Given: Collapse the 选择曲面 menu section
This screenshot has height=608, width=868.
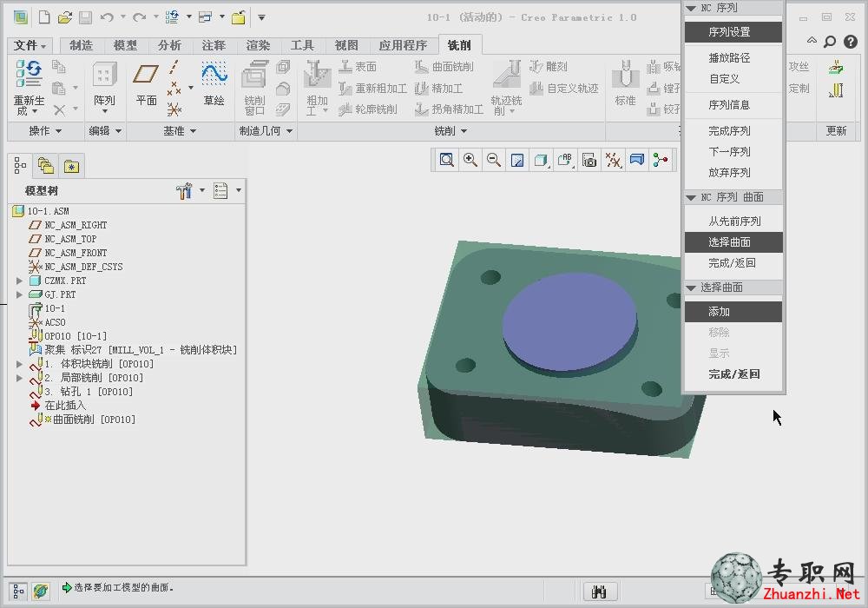Looking at the screenshot, I should click(691, 287).
